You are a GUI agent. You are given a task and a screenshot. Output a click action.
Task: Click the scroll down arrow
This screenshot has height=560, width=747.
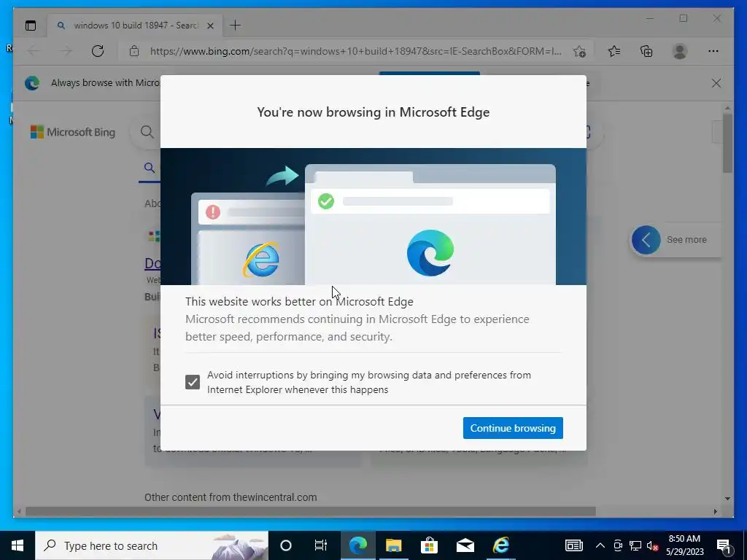(x=727, y=499)
